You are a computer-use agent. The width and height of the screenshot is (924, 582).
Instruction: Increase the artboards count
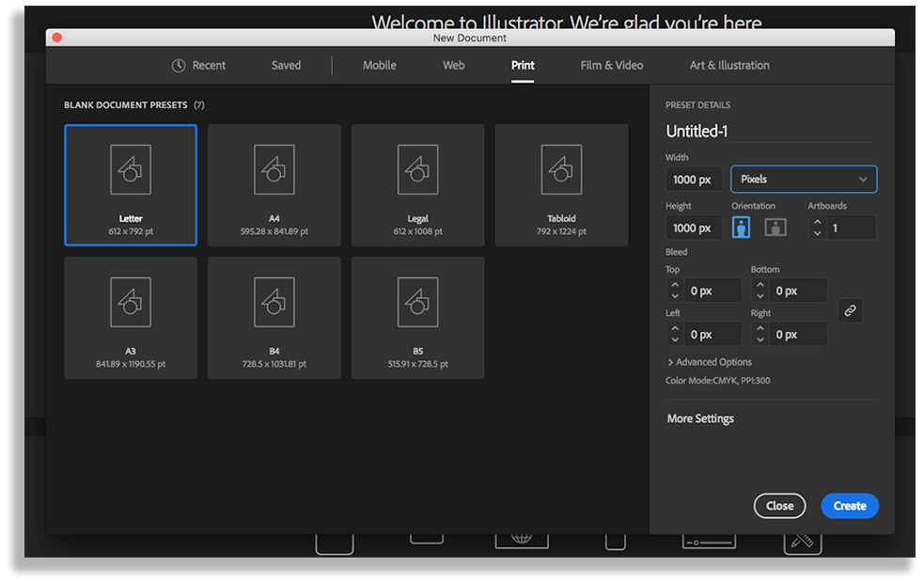click(x=818, y=222)
